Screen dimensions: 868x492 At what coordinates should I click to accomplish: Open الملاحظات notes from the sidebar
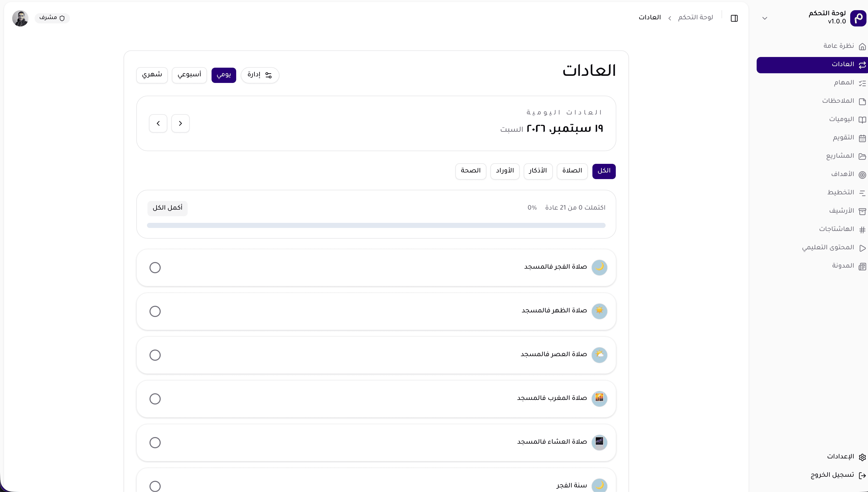[x=812, y=101]
